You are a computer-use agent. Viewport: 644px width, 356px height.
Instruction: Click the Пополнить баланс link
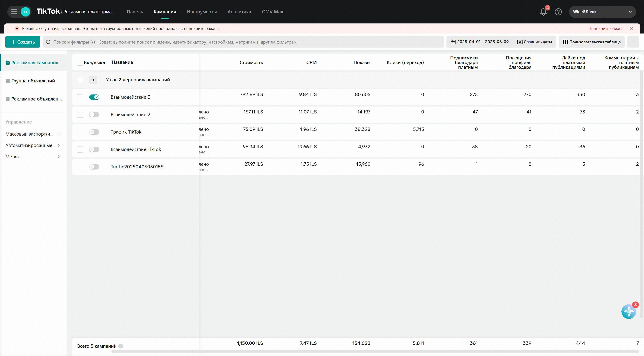606,28
